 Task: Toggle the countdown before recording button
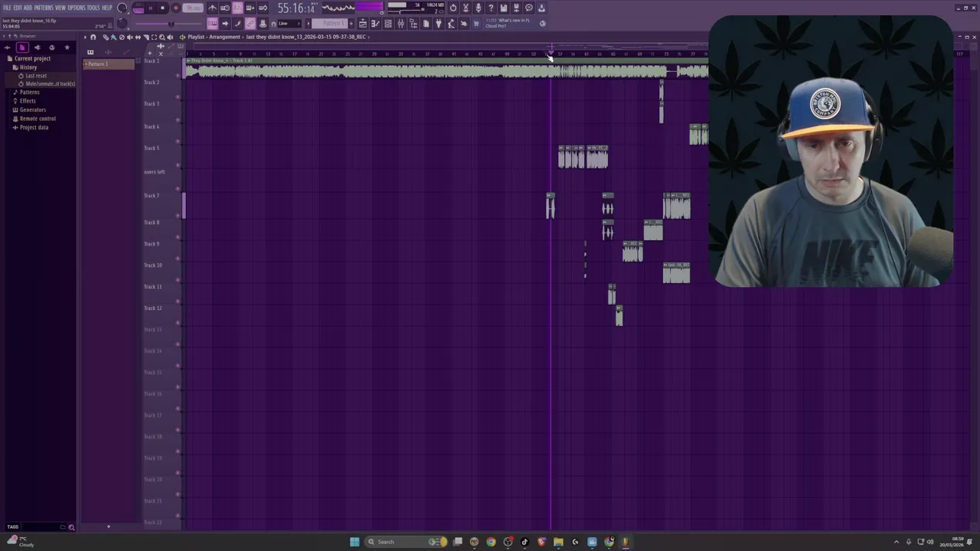(237, 8)
